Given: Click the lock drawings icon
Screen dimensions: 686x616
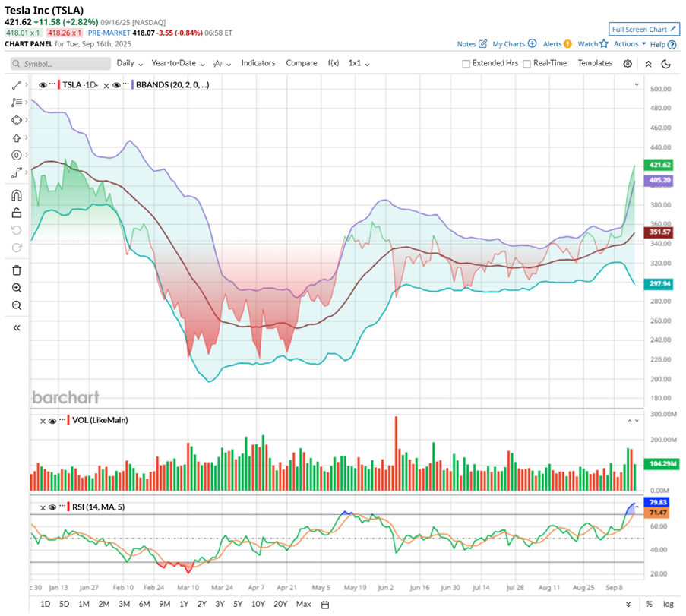Looking at the screenshot, I should click(16, 213).
